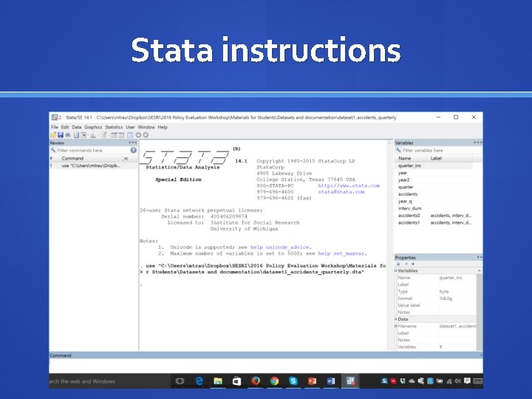This screenshot has height=399, width=532.
Task: Open the Data menu
Action: point(77,127)
